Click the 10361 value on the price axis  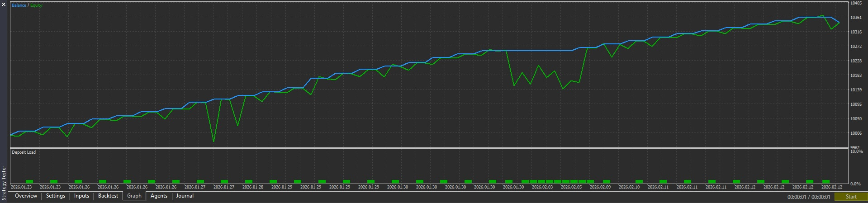pyautogui.click(x=856, y=18)
